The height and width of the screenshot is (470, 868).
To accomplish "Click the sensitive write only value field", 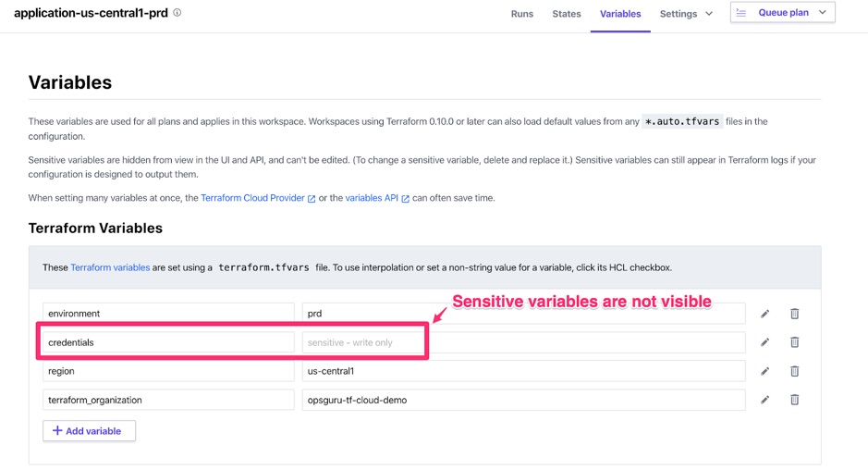I will pyautogui.click(x=523, y=342).
